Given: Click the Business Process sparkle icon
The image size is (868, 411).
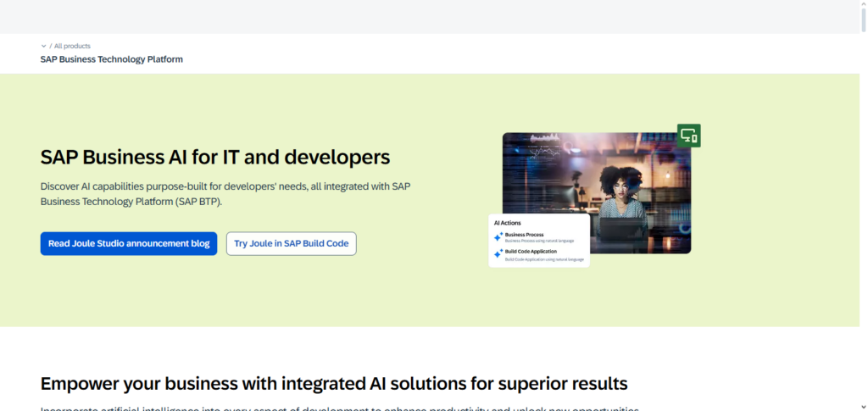Looking at the screenshot, I should pyautogui.click(x=498, y=236).
